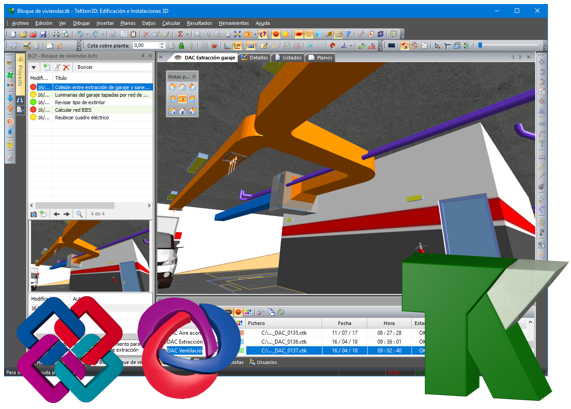Choose the highlighted top view icon in the Vistas panel
The width and height of the screenshot is (571, 409).
[182, 99]
